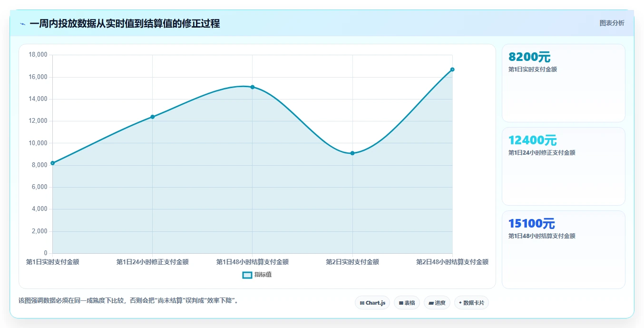The height and width of the screenshot is (328, 644).
Task: Click the 图表分析 label in the header
Action: point(612,23)
